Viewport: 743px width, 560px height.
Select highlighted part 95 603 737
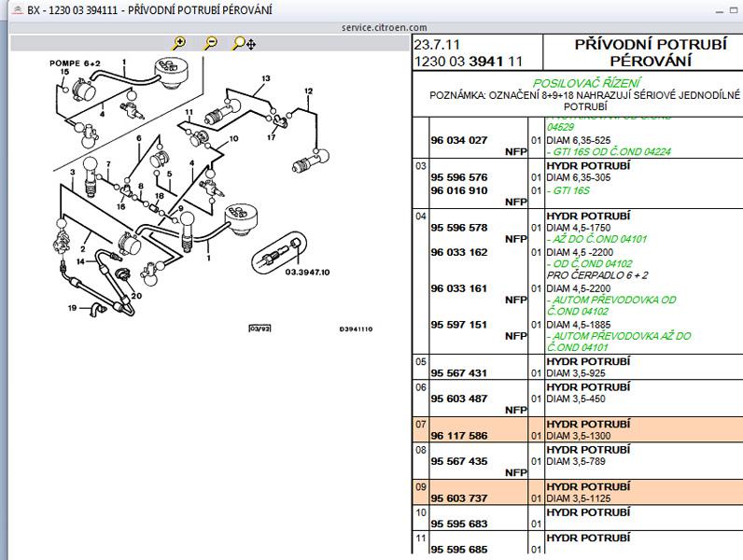[x=458, y=498]
